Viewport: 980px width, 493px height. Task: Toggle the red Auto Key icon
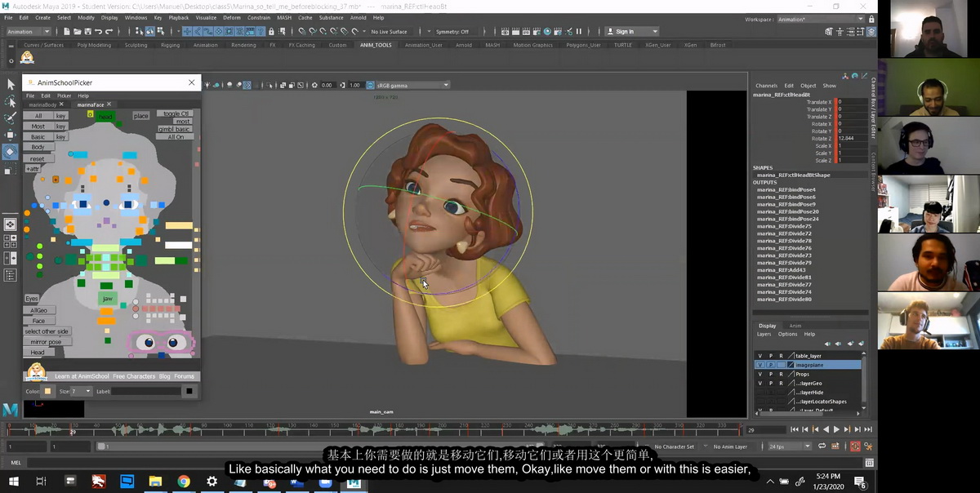(855, 446)
